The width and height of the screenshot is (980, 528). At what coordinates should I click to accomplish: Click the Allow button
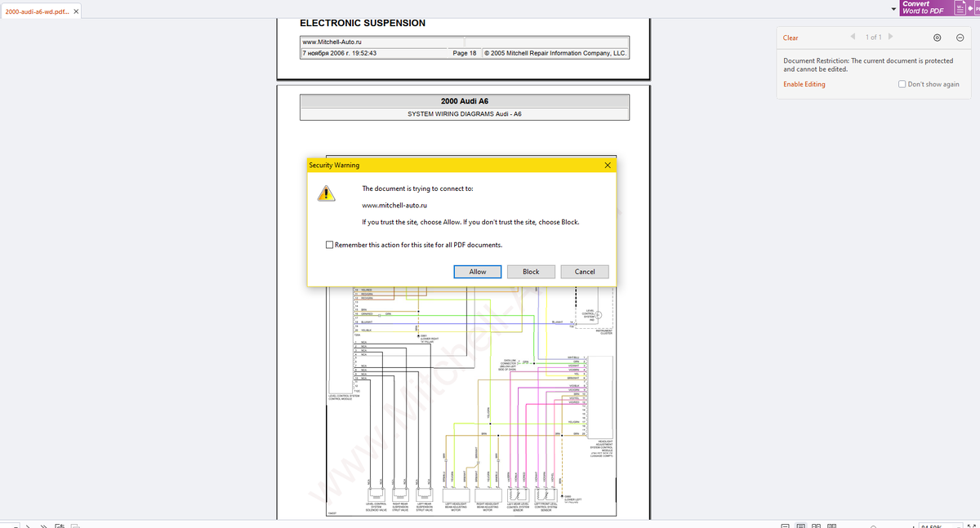478,272
